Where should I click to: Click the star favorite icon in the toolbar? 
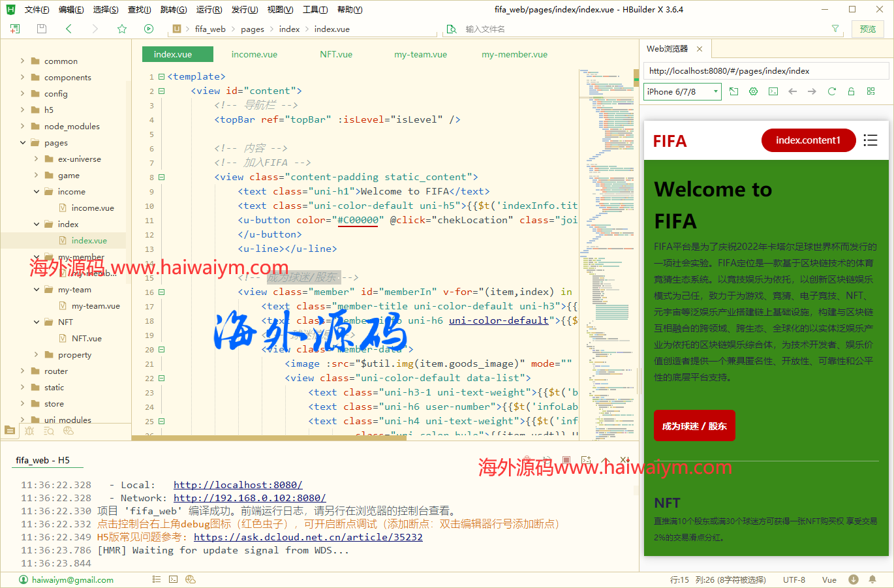[x=122, y=29]
